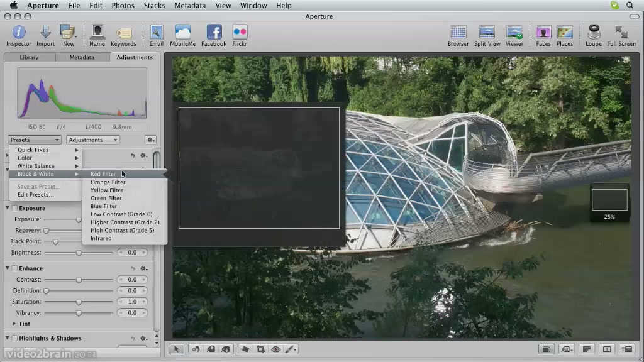
Task: Click the New toolbar icon
Action: (68, 33)
